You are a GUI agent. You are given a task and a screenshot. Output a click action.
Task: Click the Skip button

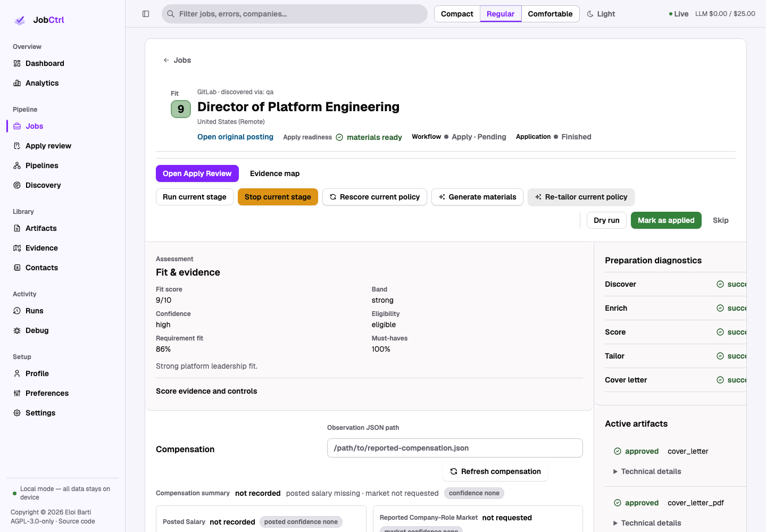721,220
